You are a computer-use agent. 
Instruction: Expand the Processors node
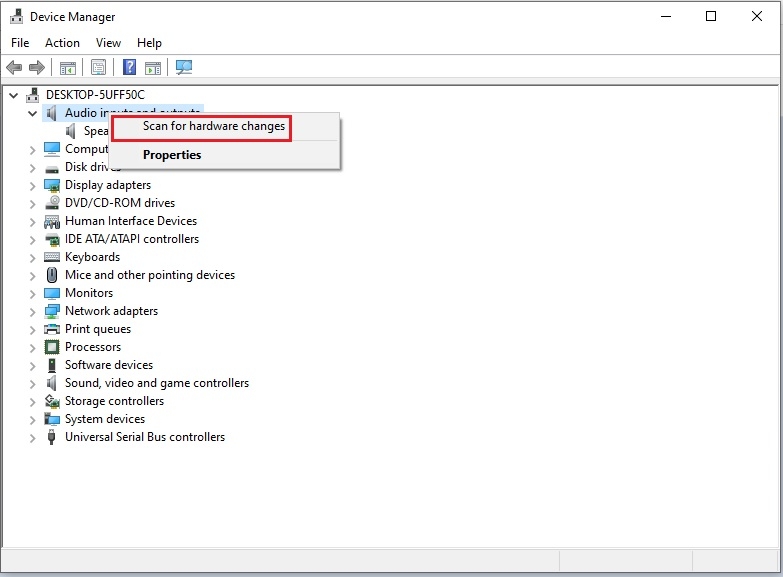32,348
